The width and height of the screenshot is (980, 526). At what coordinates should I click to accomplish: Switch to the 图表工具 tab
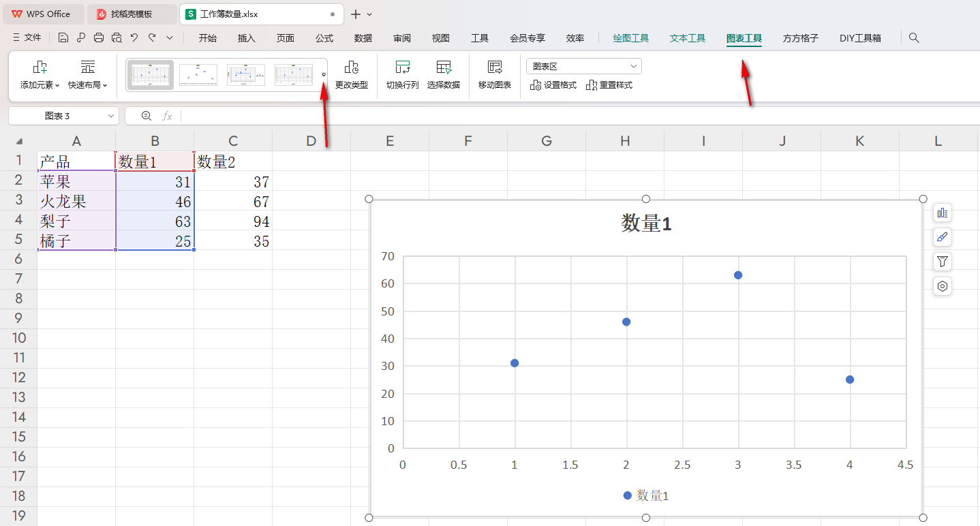[x=744, y=38]
